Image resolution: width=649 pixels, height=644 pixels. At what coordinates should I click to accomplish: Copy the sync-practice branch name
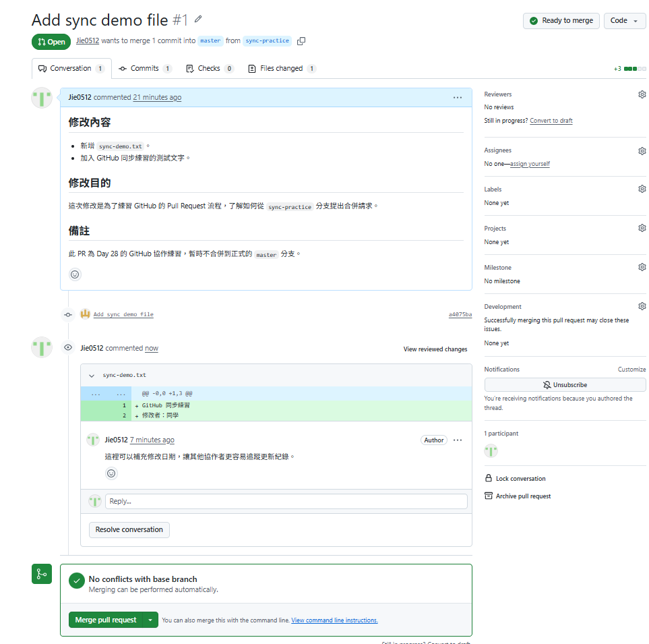click(301, 41)
